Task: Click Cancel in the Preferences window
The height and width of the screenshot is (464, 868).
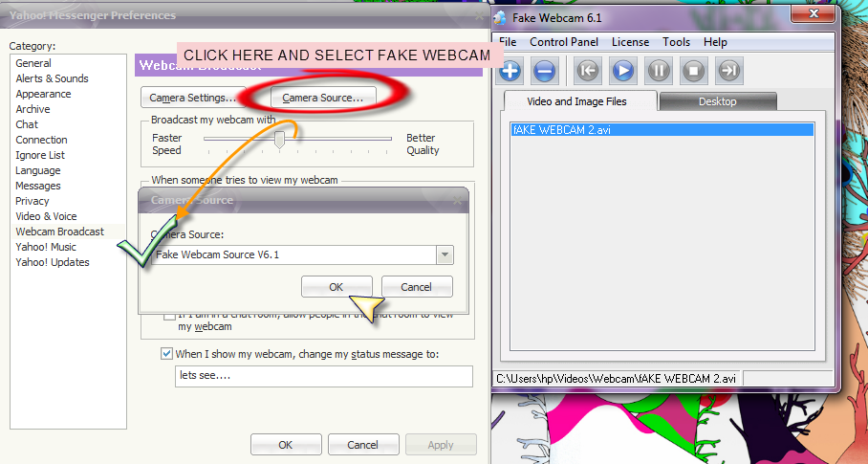Action: tap(363, 445)
